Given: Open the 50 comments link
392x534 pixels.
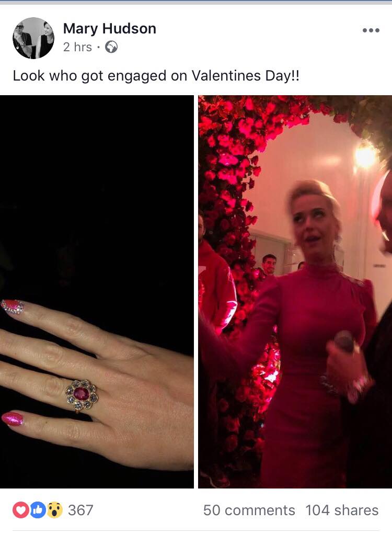Looking at the screenshot, I should click(x=249, y=510).
